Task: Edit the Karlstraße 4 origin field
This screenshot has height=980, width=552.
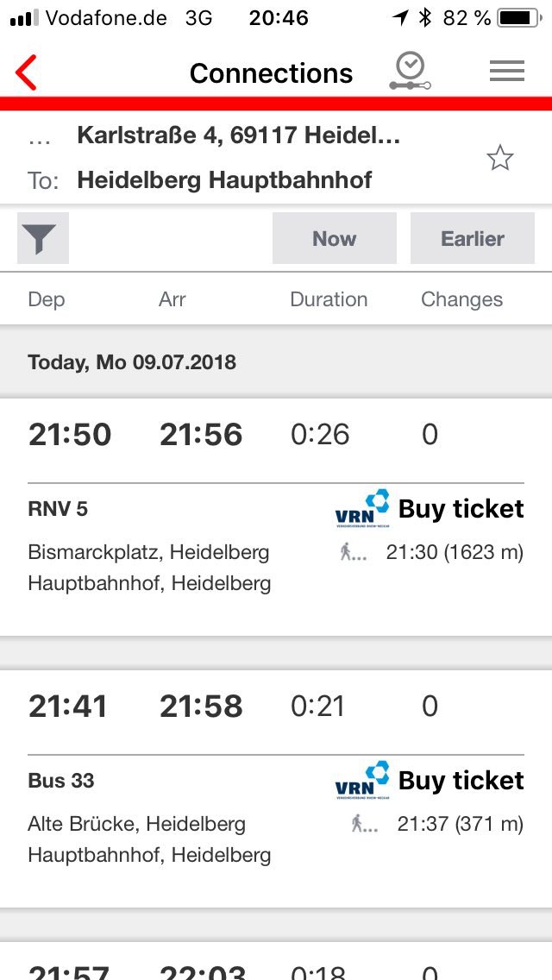Action: point(238,135)
